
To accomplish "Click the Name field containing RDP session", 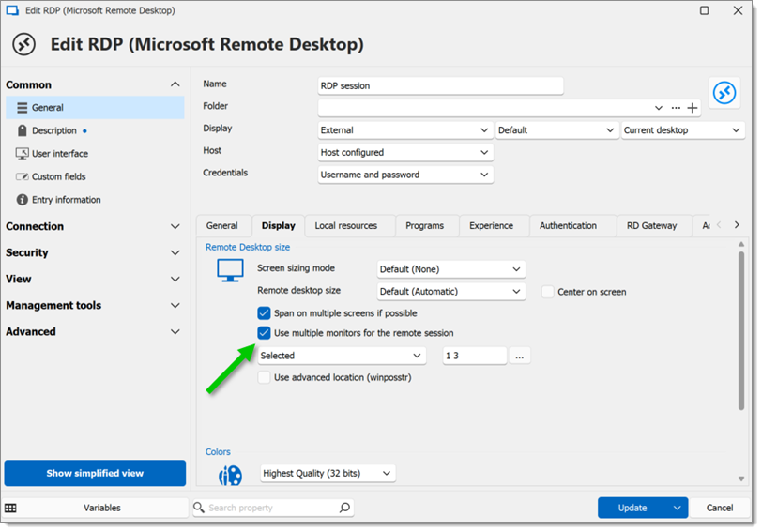I will [x=440, y=85].
